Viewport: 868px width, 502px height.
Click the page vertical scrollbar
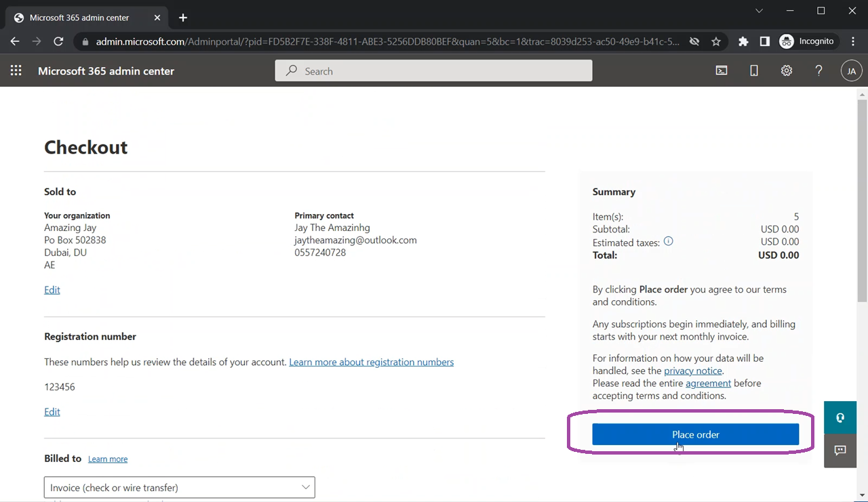tap(862, 203)
